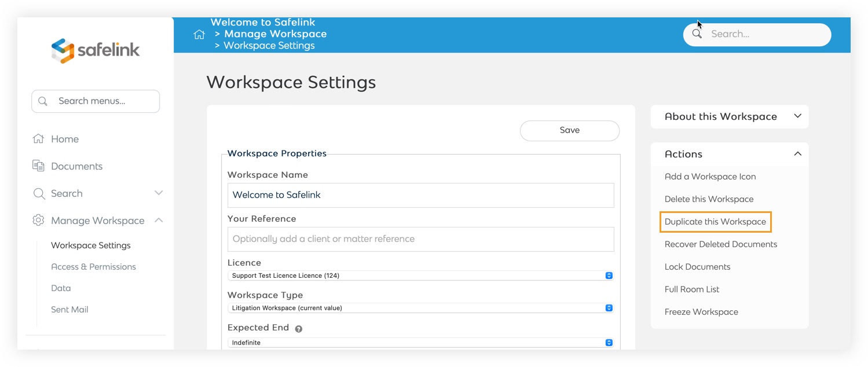Click the Your Reference input field
This screenshot has height=367, width=868.
pyautogui.click(x=420, y=239)
